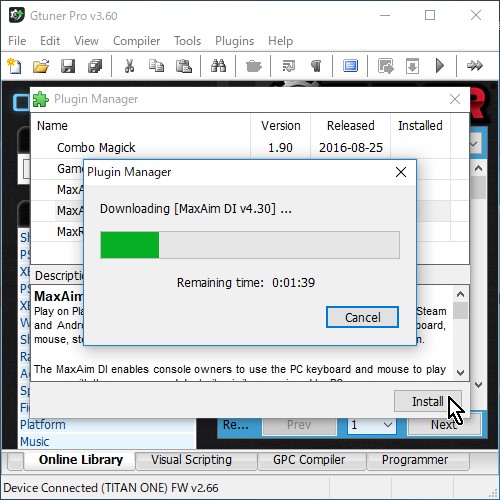Click the Paste clipboard icon
This screenshot has width=500, height=500.
tap(184, 66)
